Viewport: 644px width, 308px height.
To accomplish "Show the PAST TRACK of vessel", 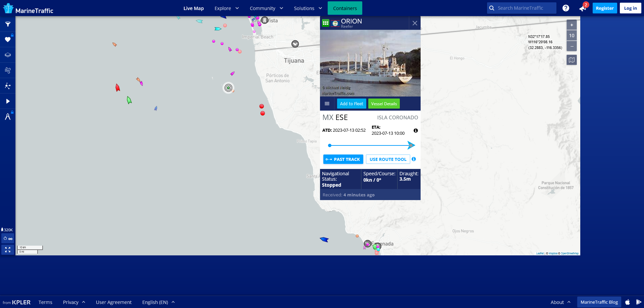I will point(343,159).
